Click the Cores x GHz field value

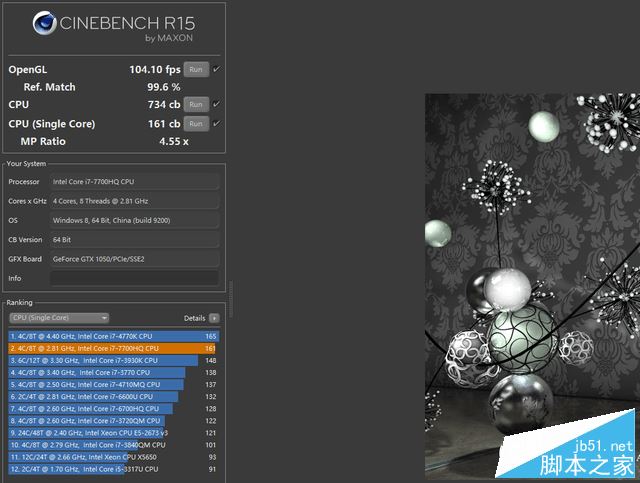click(x=134, y=201)
